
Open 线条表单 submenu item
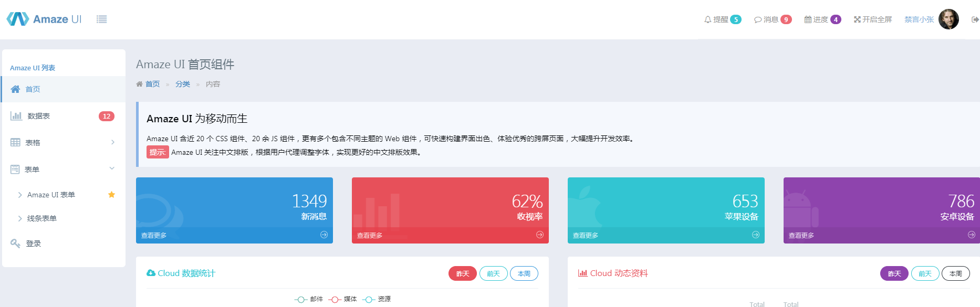42,218
